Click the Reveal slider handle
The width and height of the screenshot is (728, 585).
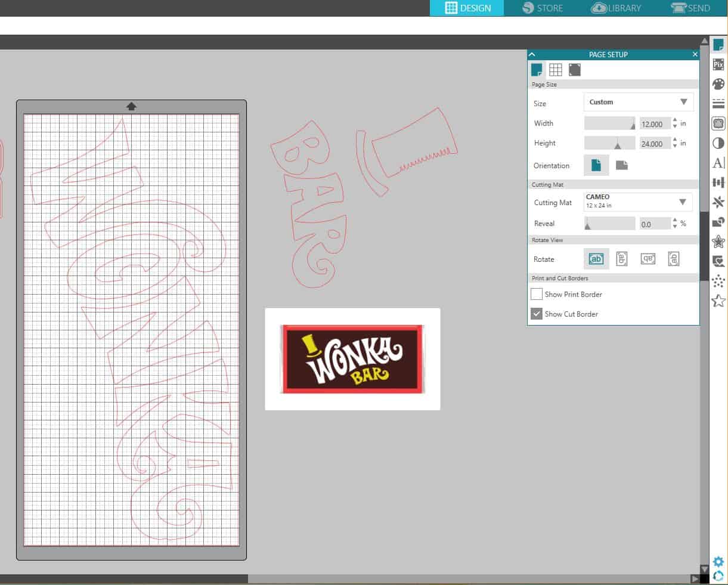587,225
